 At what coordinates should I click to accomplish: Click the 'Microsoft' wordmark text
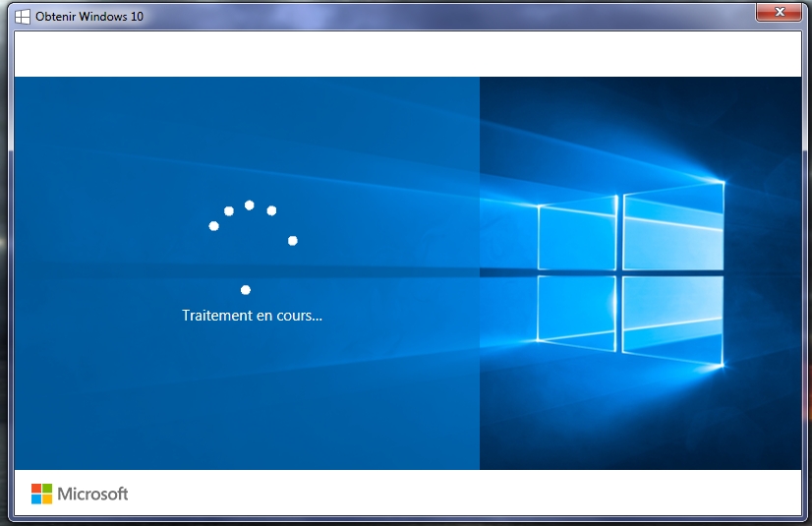point(92,494)
